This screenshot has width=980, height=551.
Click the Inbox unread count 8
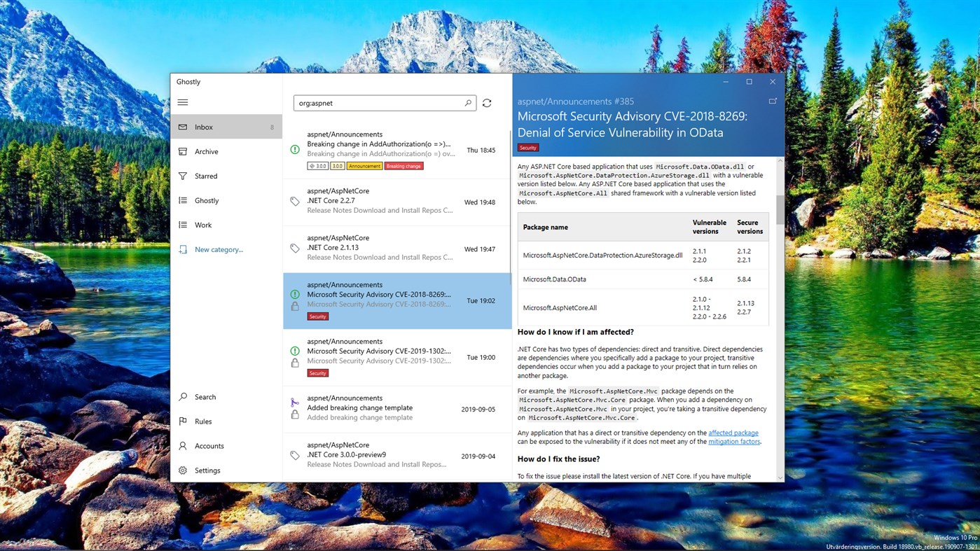(x=272, y=127)
